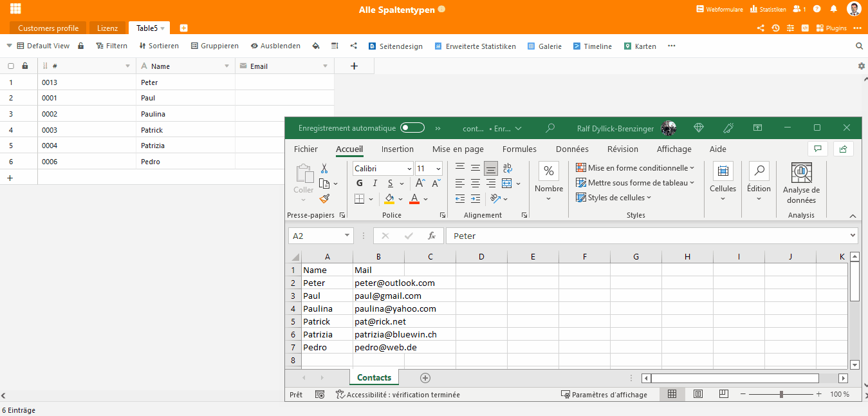Image resolution: width=868 pixels, height=416 pixels.
Task: Click the Filtern button
Action: (111, 46)
